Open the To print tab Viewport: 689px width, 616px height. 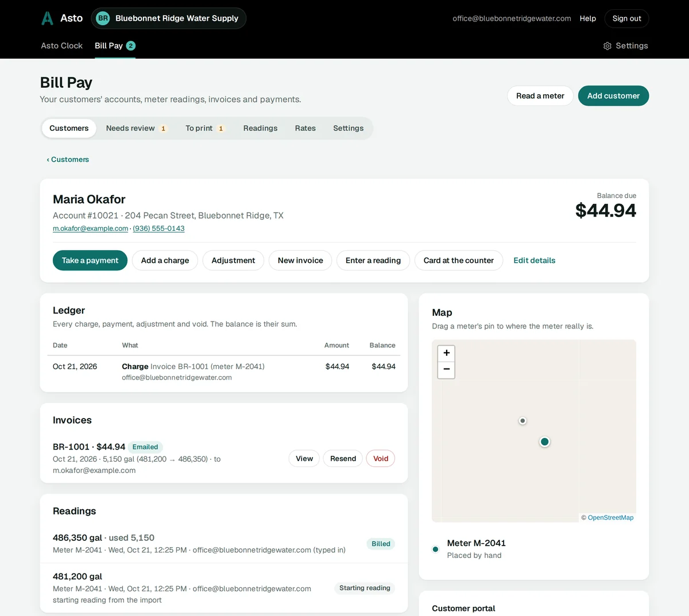pos(205,128)
